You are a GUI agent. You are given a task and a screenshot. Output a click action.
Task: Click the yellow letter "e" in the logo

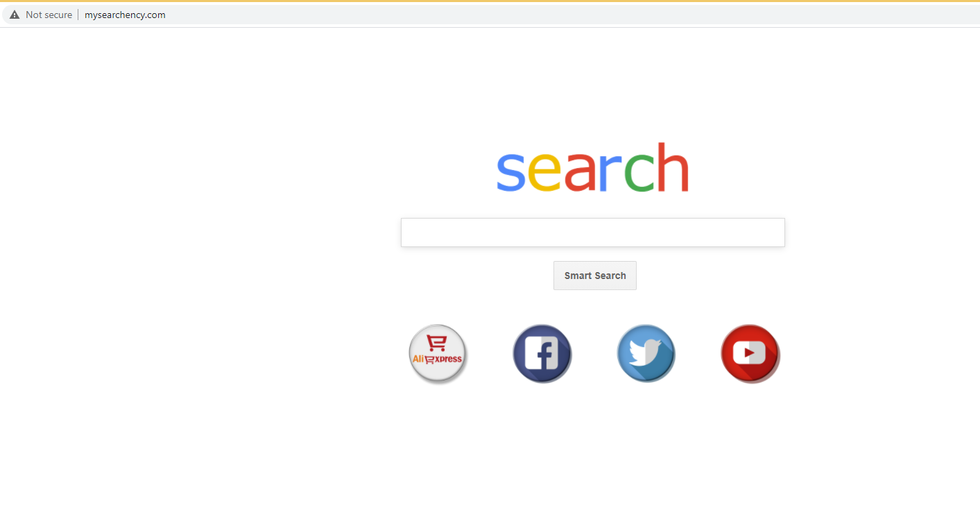pyautogui.click(x=544, y=174)
